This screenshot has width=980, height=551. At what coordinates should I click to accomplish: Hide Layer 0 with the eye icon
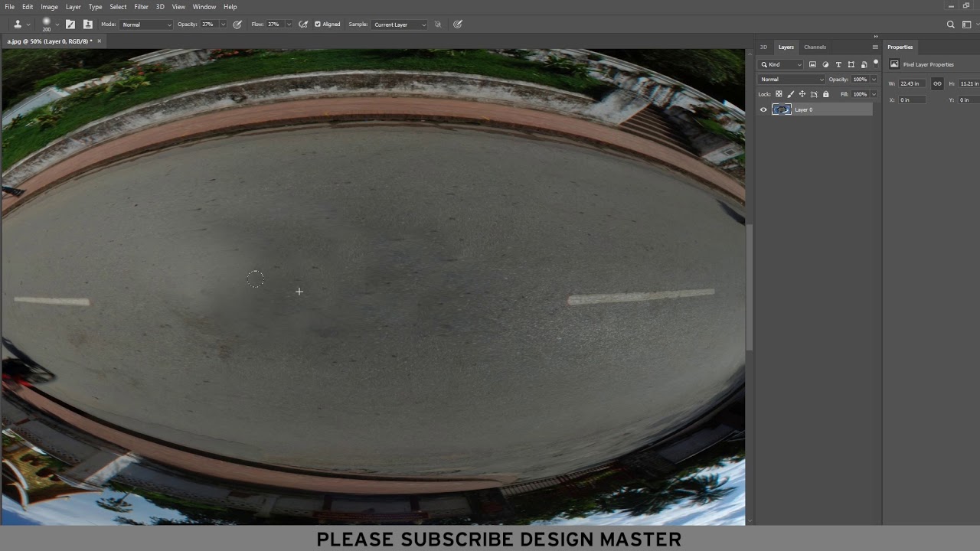pyautogui.click(x=763, y=109)
